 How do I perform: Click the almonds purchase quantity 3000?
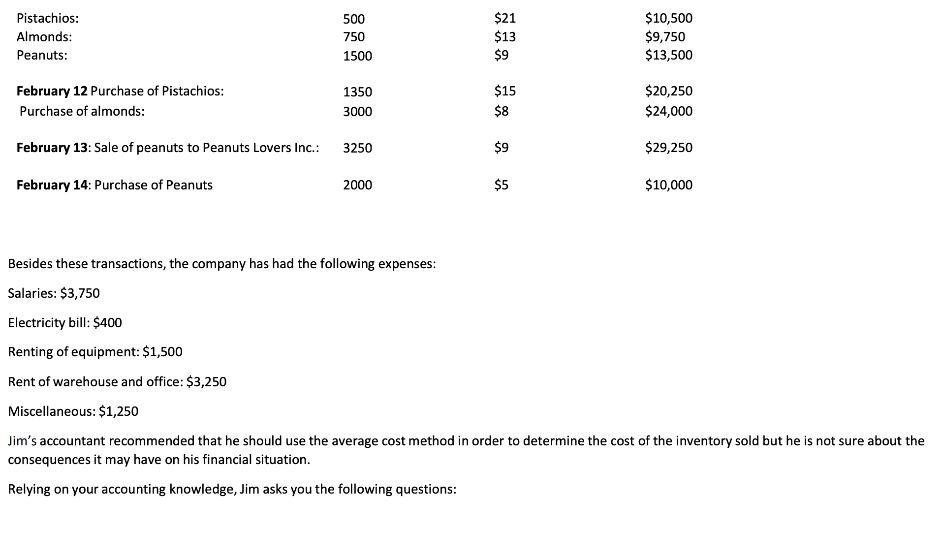(357, 112)
